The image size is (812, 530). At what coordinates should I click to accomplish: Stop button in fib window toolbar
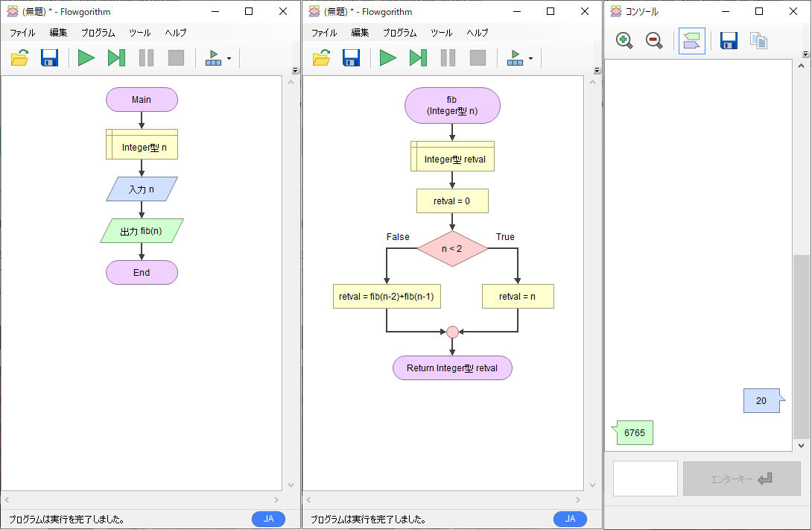pos(478,58)
